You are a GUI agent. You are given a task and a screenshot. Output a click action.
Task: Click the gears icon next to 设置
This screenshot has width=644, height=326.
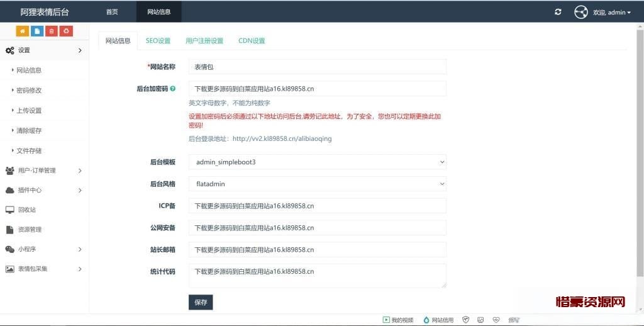[10, 50]
